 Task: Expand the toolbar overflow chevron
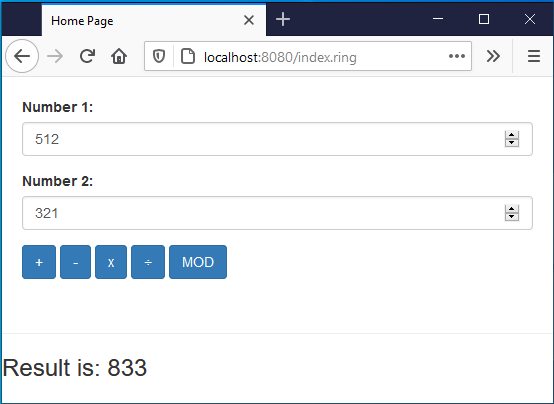pos(493,56)
